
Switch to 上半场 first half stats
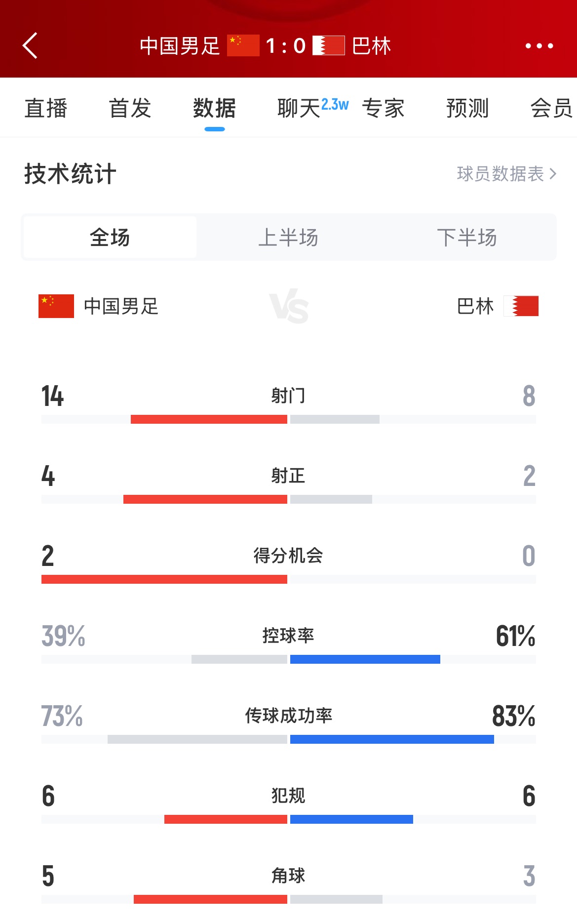(288, 238)
